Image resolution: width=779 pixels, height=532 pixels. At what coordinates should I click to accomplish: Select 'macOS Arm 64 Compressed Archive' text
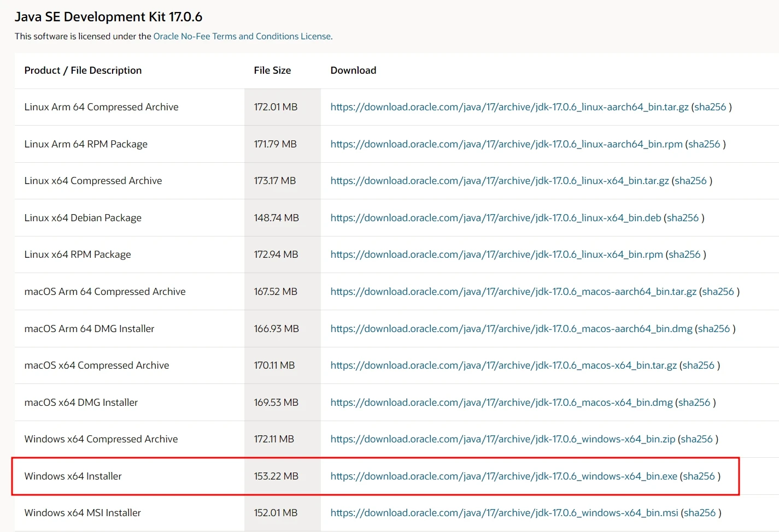[105, 292]
